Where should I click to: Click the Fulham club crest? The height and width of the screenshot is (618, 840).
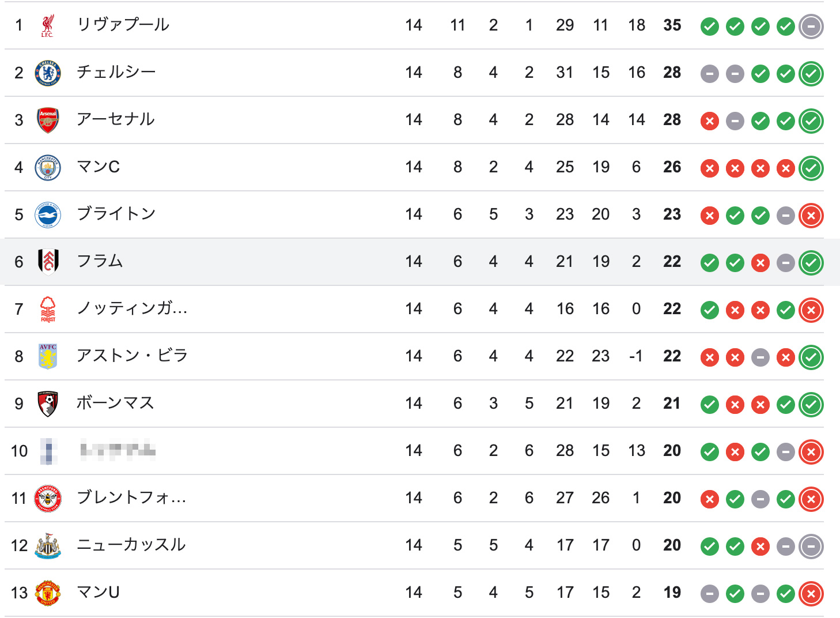48,262
